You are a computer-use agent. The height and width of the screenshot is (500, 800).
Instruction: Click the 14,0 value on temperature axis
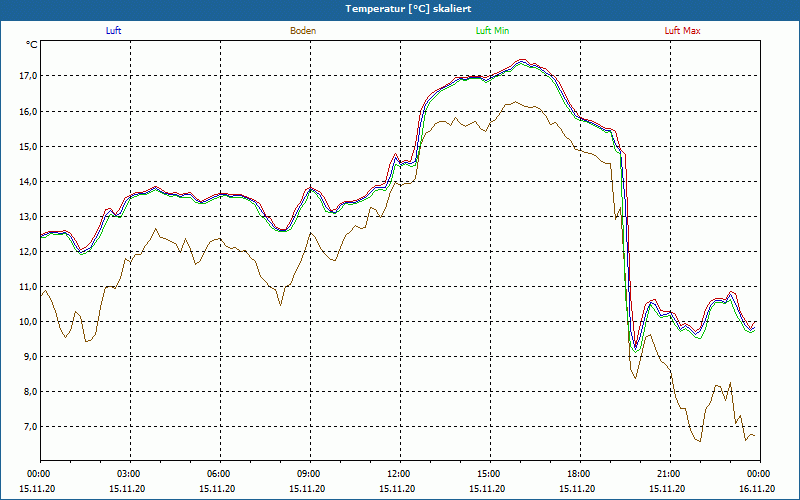coord(28,181)
